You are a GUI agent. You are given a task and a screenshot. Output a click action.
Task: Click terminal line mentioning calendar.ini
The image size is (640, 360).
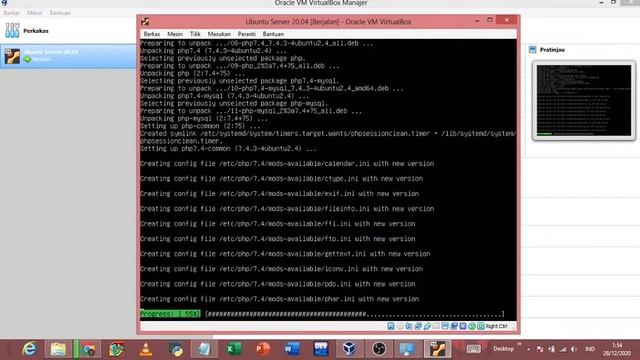pyautogui.click(x=287, y=164)
